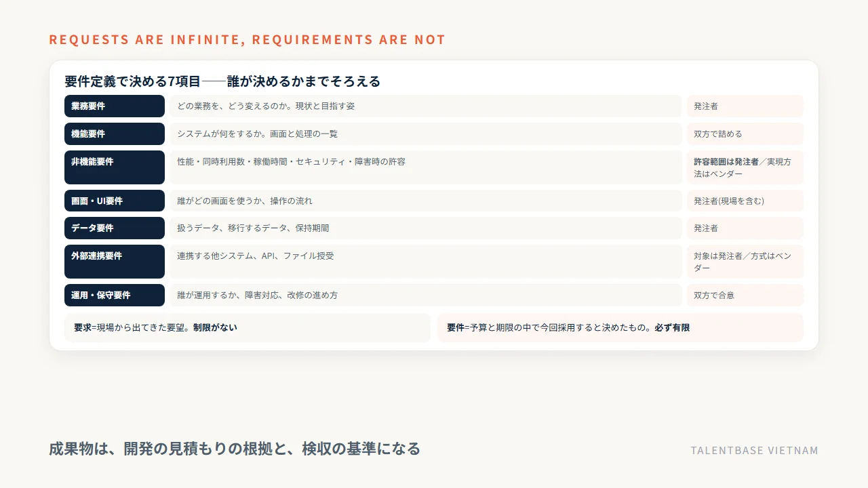Click the '双方で合意' cell
Image resolution: width=868 pixels, height=488 pixels.
coord(745,295)
